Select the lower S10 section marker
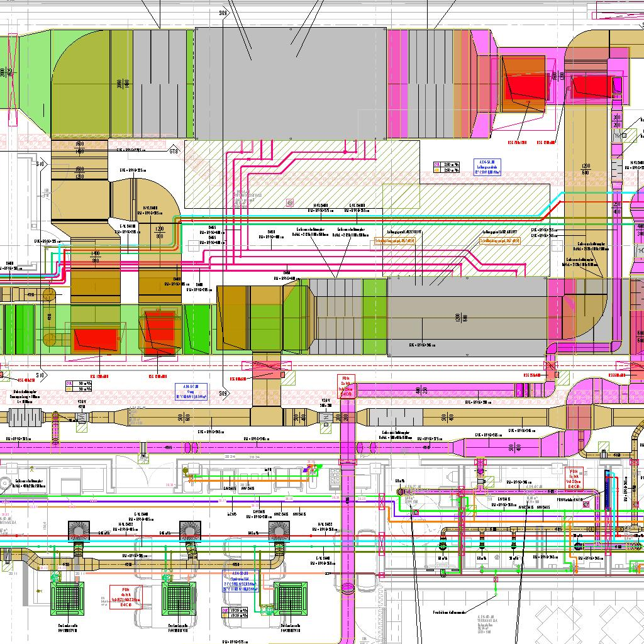This screenshot has height=644, width=644. pos(40,375)
